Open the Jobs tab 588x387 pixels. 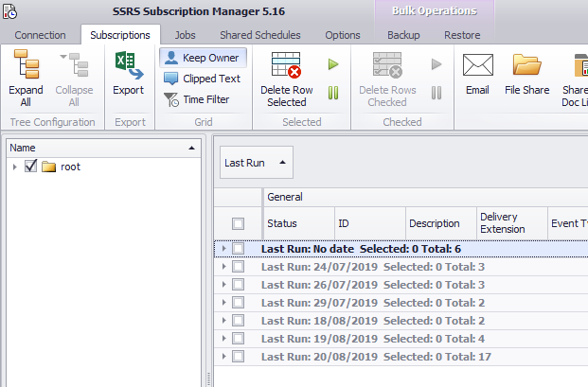pos(185,35)
